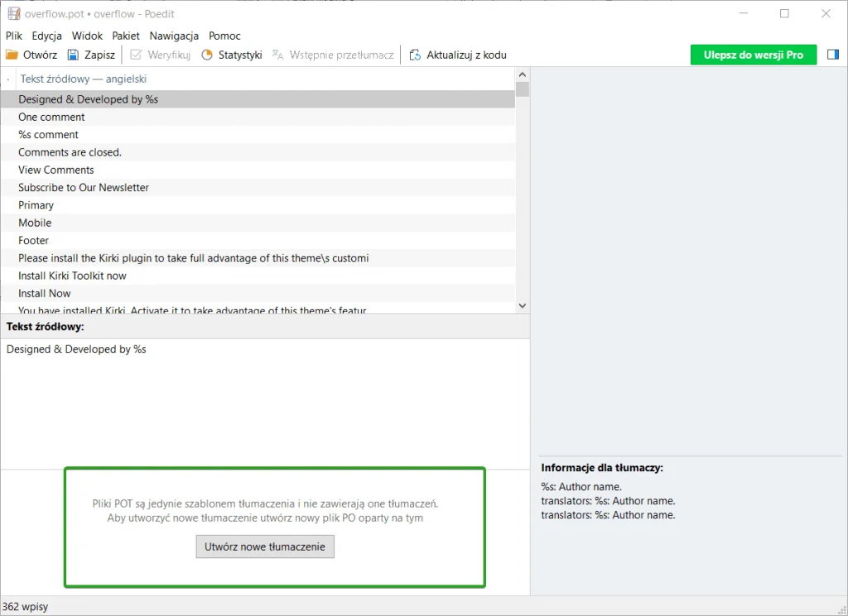Click the Zapisz toolbar label
The height and width of the screenshot is (616, 848).
click(99, 55)
